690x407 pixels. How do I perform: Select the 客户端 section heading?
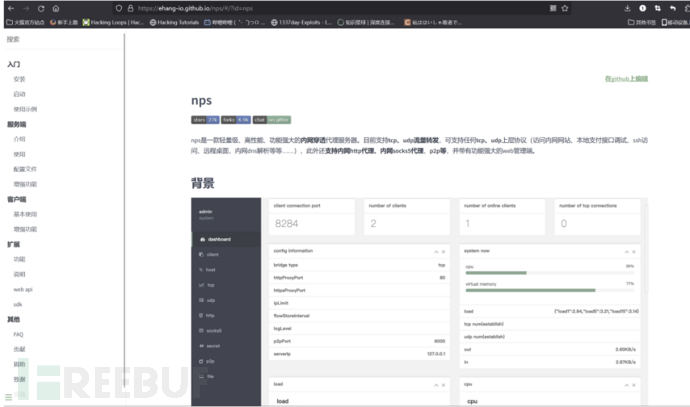coord(17,199)
